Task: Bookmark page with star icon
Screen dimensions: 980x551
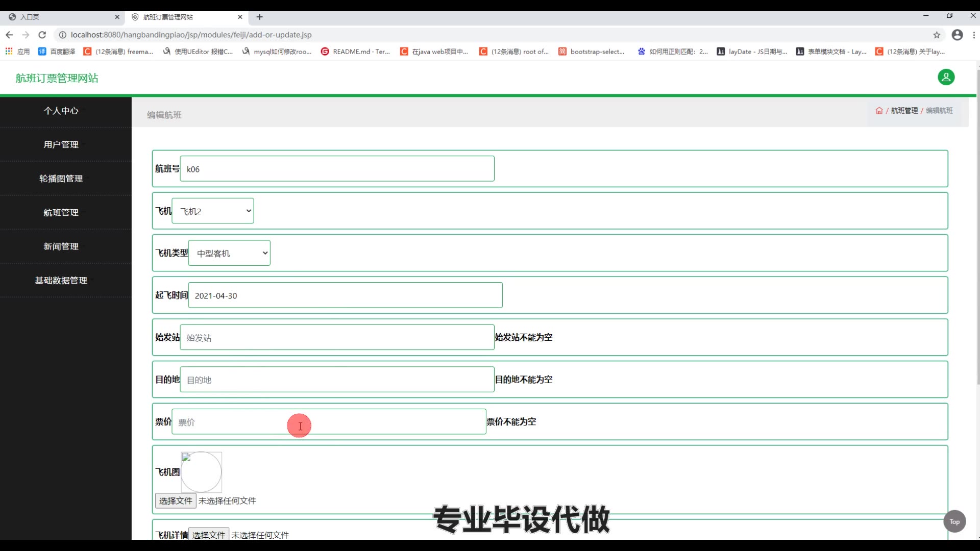Action: 937,35
